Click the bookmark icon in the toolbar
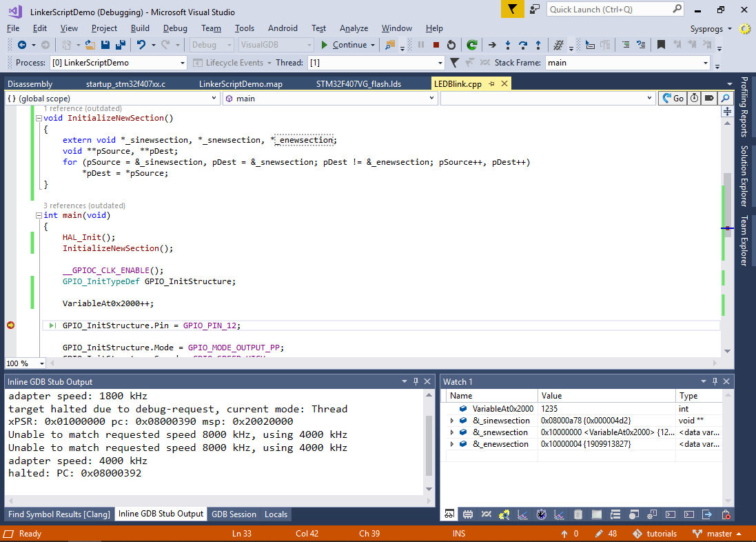This screenshot has width=756, height=542. [x=661, y=45]
